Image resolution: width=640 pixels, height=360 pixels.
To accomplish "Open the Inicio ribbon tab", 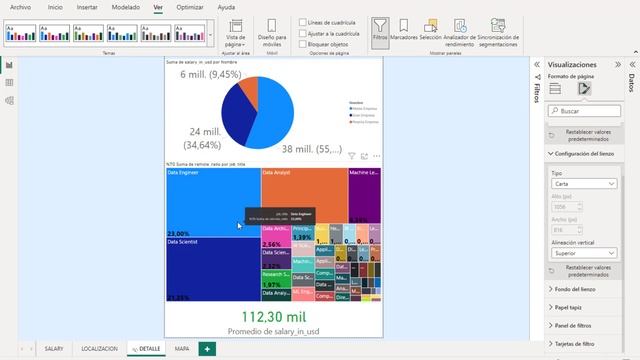I will point(55,7).
